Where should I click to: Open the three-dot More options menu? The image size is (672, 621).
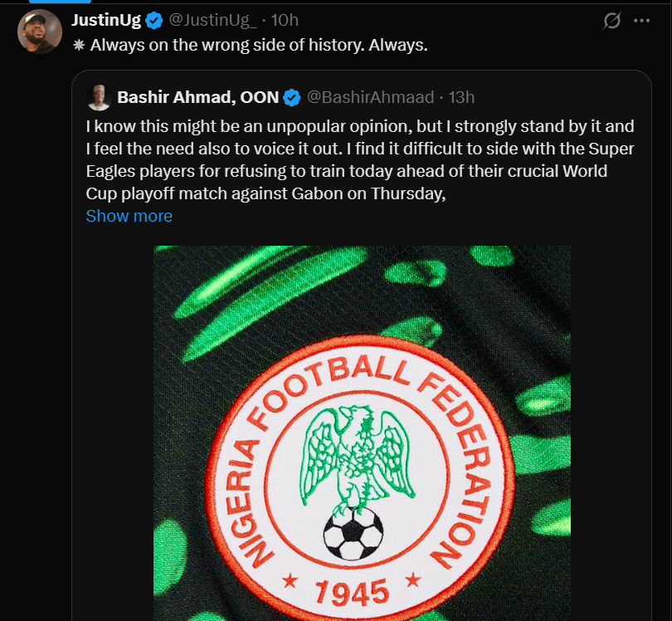pyautogui.click(x=641, y=21)
